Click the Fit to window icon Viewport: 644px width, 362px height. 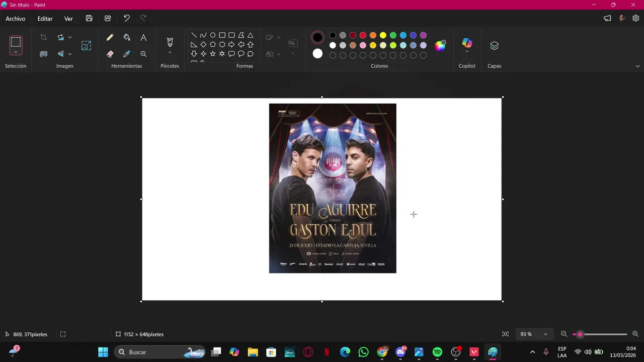(505, 334)
